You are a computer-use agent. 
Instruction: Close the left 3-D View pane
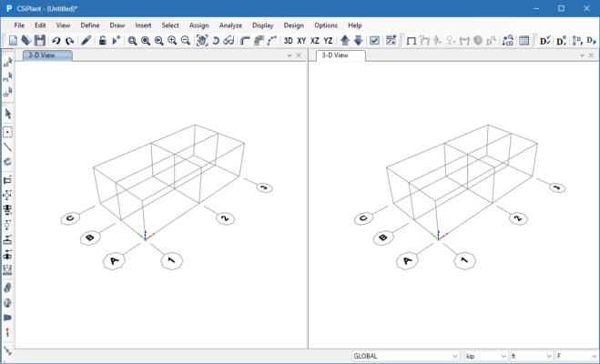click(x=299, y=56)
